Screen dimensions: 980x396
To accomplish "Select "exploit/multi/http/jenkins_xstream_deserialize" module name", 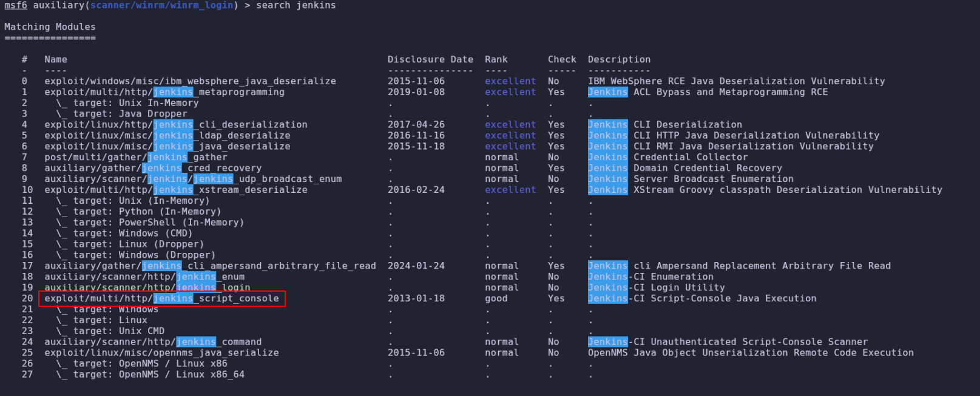I will click(176, 190).
